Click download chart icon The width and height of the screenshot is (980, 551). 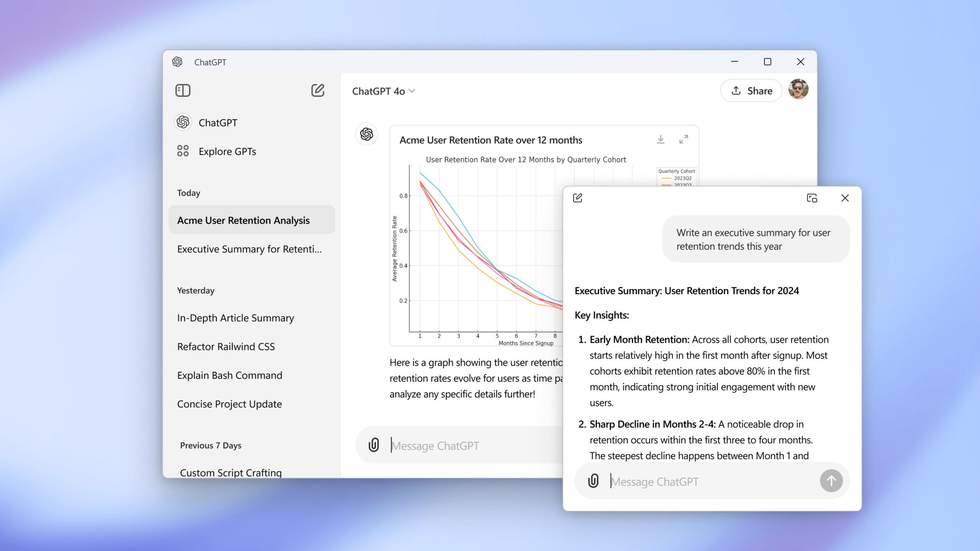(660, 139)
